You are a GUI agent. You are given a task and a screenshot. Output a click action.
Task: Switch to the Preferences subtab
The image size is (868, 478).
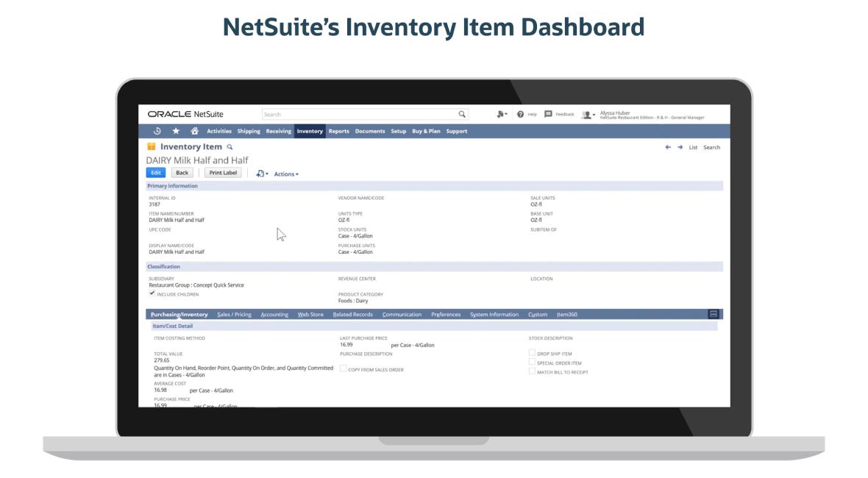pos(446,314)
